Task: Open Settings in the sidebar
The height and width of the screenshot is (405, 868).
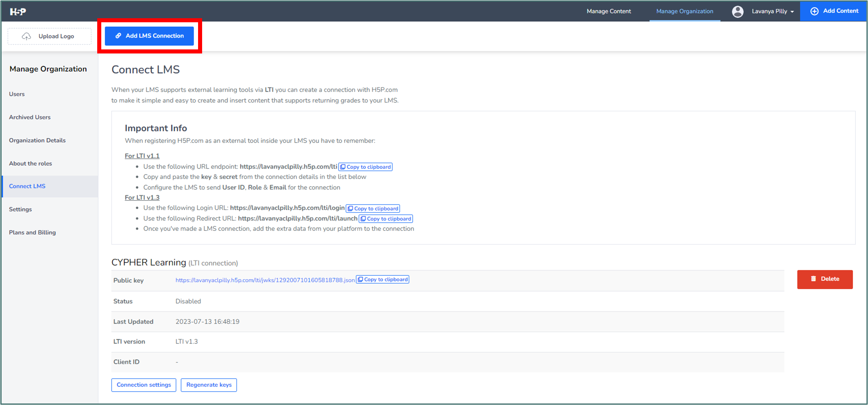Action: point(20,209)
